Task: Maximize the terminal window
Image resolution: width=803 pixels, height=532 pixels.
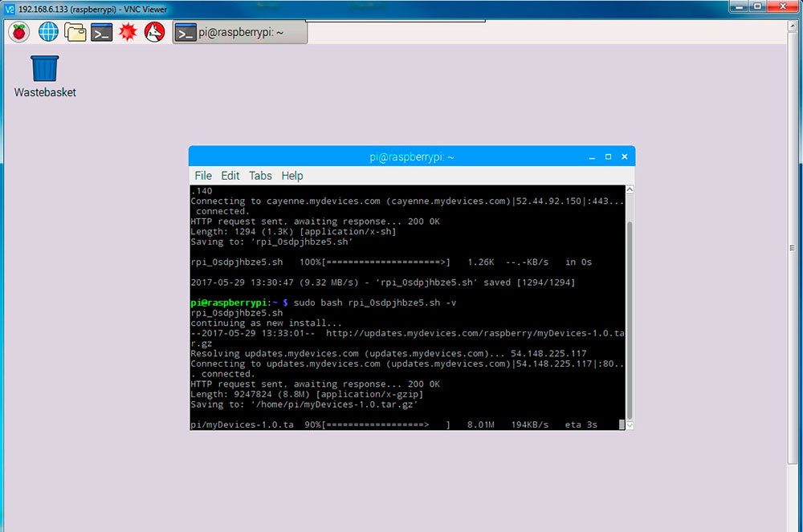Action: 609,157
